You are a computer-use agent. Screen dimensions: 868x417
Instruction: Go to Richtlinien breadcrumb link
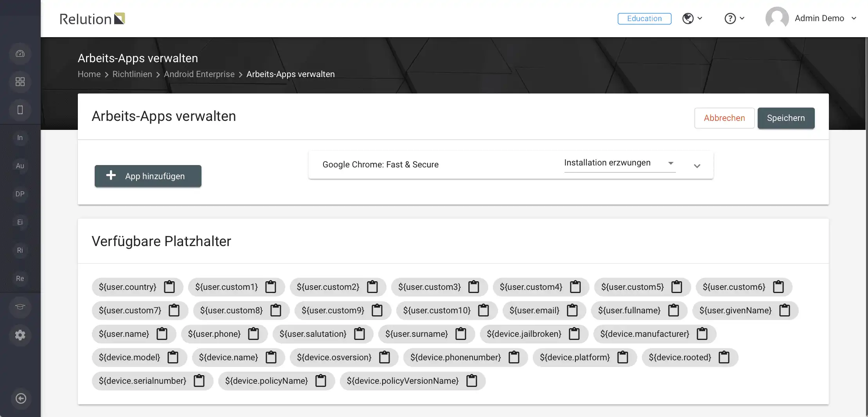coord(132,74)
